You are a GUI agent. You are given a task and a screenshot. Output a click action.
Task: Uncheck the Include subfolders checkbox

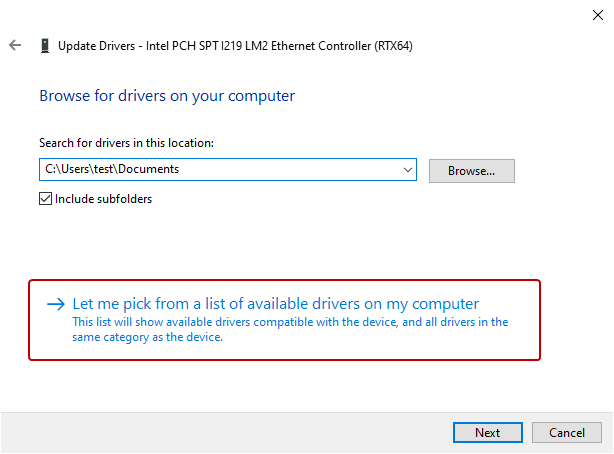[x=45, y=198]
